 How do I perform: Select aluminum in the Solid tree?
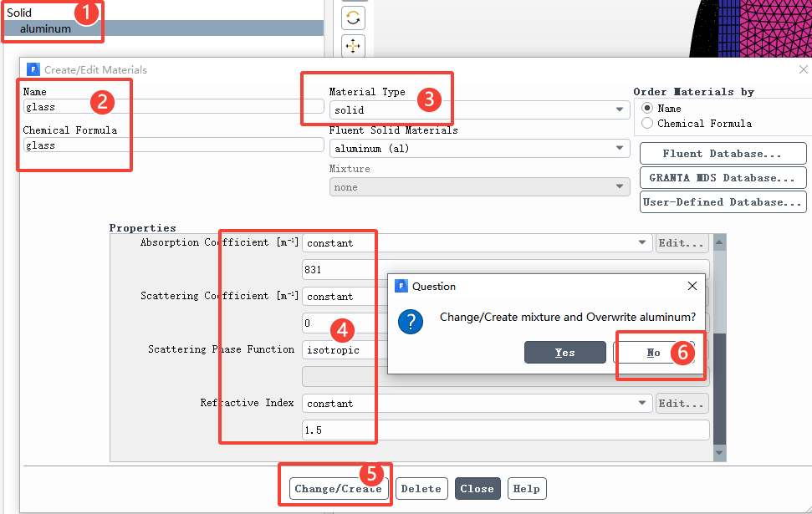point(45,28)
